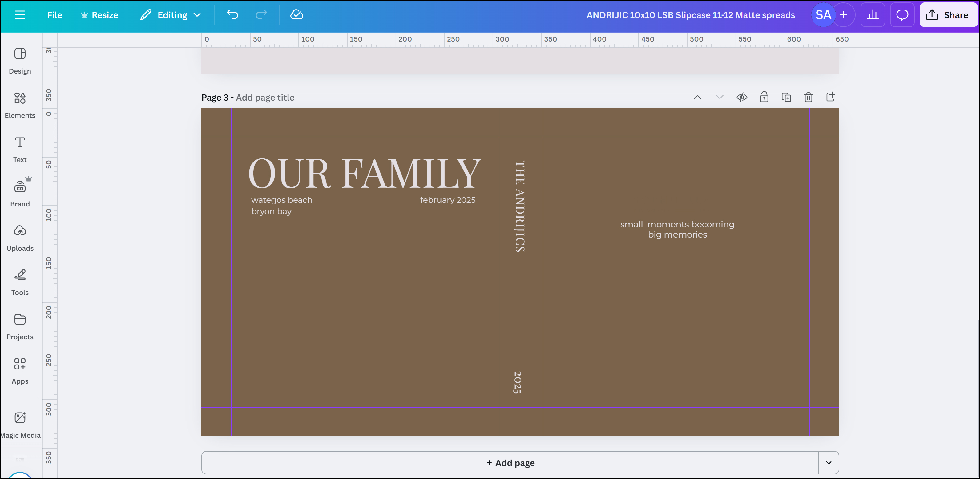Delete Page 3 with trash icon
Viewport: 980px width, 479px height.
809,97
